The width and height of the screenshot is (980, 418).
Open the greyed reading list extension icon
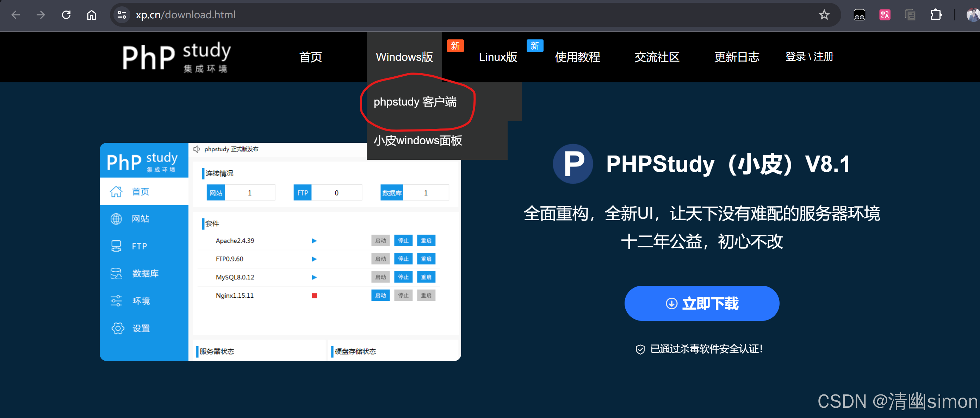[x=910, y=15]
